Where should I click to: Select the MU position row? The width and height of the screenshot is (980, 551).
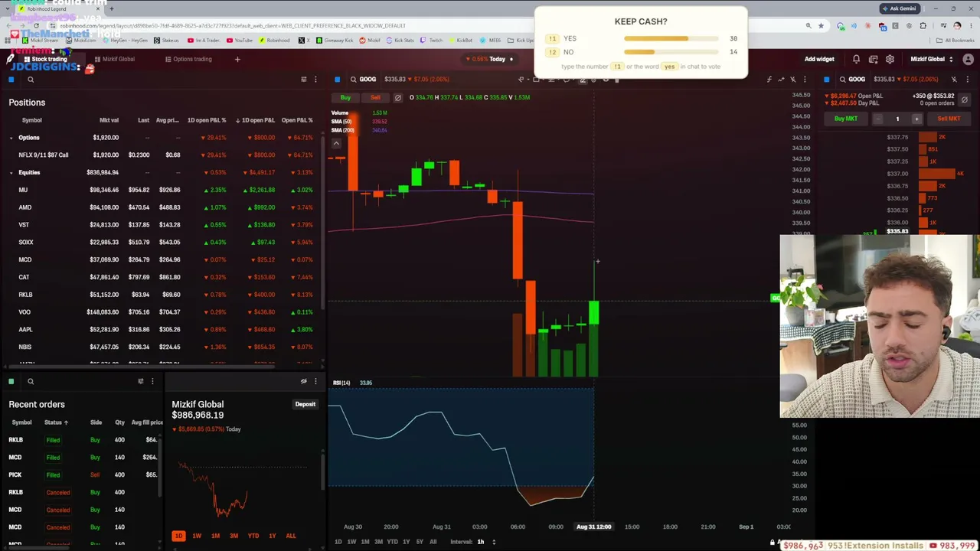tap(163, 190)
